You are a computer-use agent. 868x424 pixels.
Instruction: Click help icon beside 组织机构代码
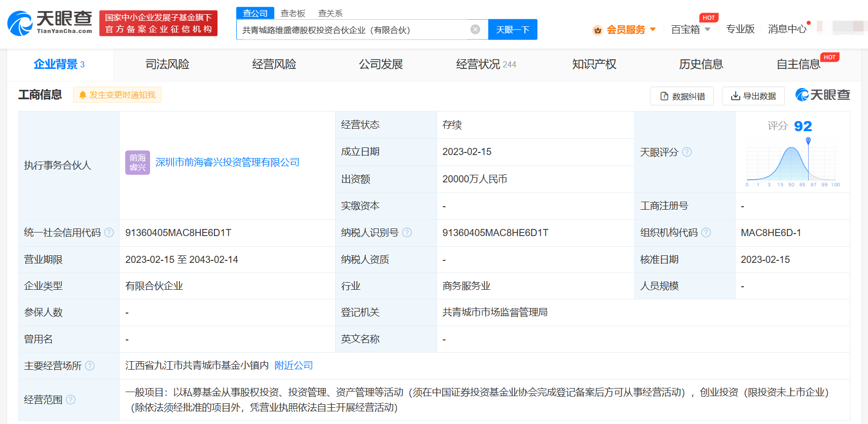coord(706,233)
